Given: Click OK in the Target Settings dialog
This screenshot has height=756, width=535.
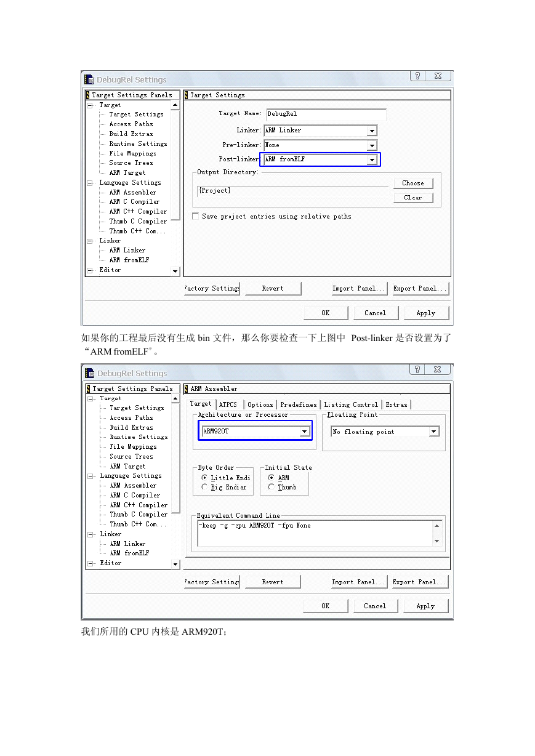Looking at the screenshot, I should pyautogui.click(x=326, y=313).
